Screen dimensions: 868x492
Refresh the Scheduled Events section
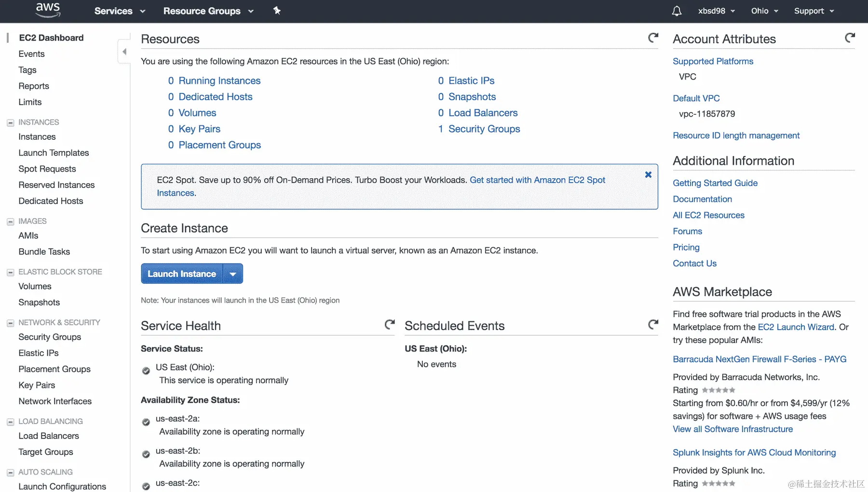[x=653, y=325]
